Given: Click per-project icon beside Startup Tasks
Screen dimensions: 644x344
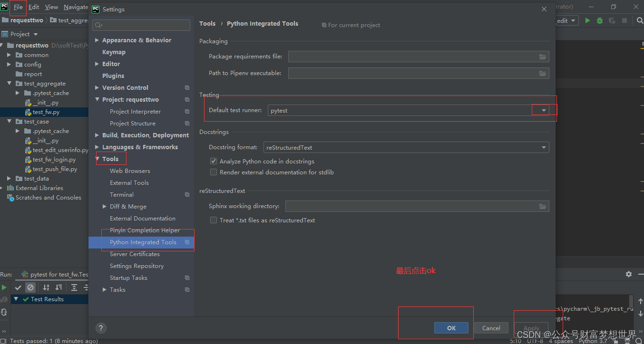Looking at the screenshot, I should (x=187, y=277).
